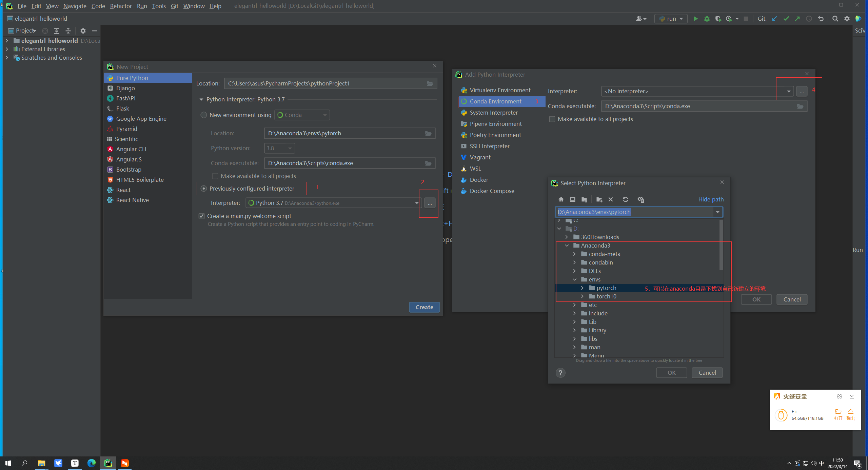
Task: Expand External Libraries node
Action: [x=6, y=49]
